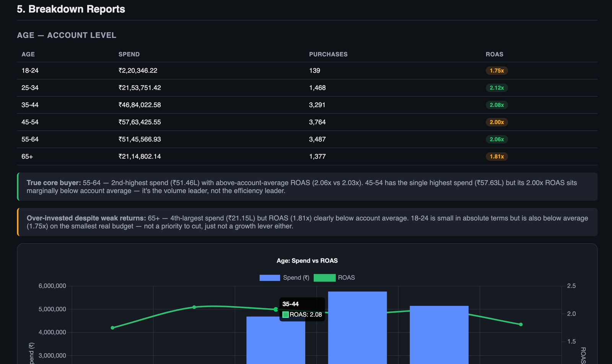Screen dimensions: 612x364
Task: Click the Over-invested despite weak returns label
Action: [86, 218]
